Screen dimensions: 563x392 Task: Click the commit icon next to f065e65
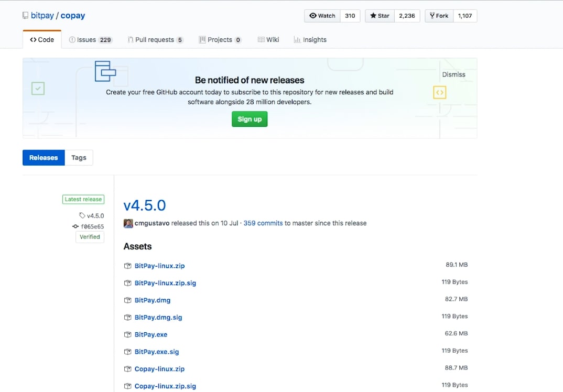coord(75,226)
